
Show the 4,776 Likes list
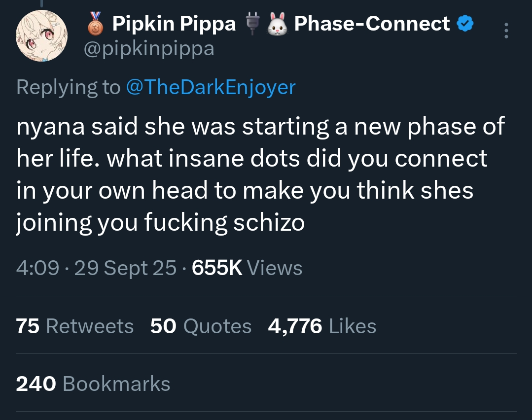pos(322,326)
